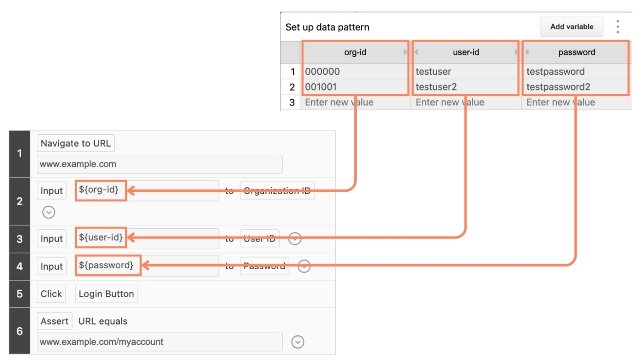
Task: Open the Click action in step 5
Action: (x=51, y=294)
